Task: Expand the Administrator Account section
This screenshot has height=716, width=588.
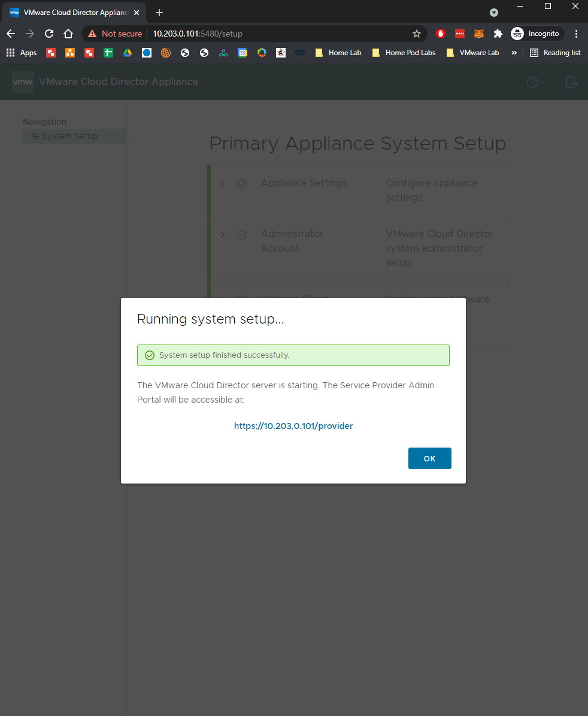Action: coord(223,235)
